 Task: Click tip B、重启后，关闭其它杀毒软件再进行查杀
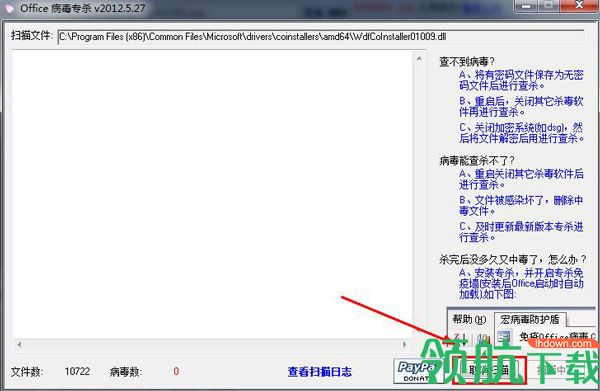521,106
